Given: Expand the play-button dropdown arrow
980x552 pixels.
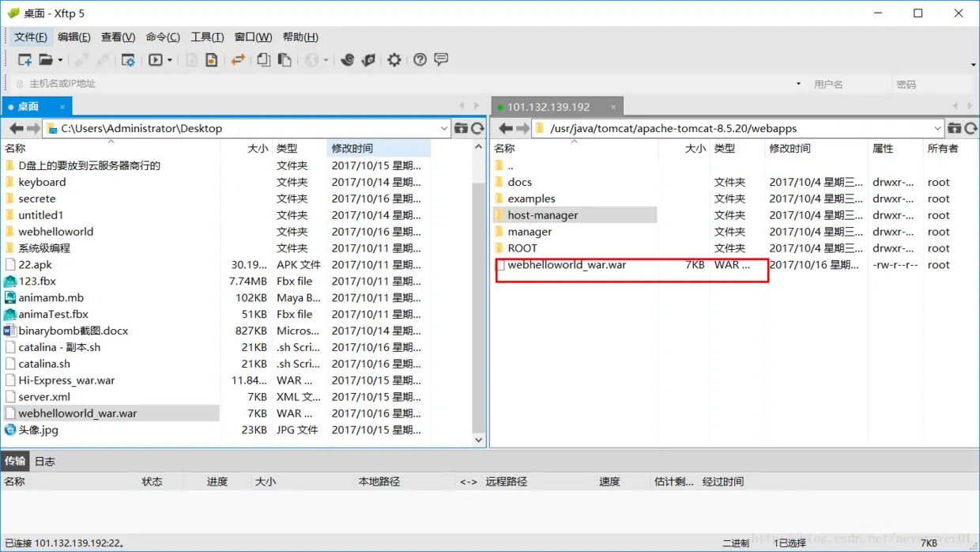Looking at the screenshot, I should [169, 60].
